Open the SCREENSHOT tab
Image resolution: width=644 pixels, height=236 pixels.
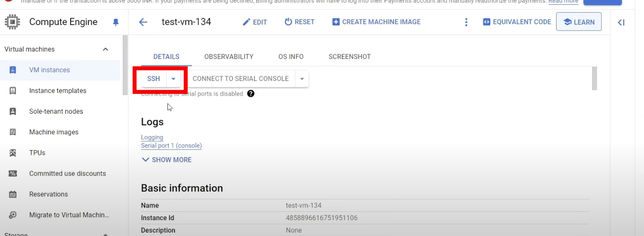(349, 57)
